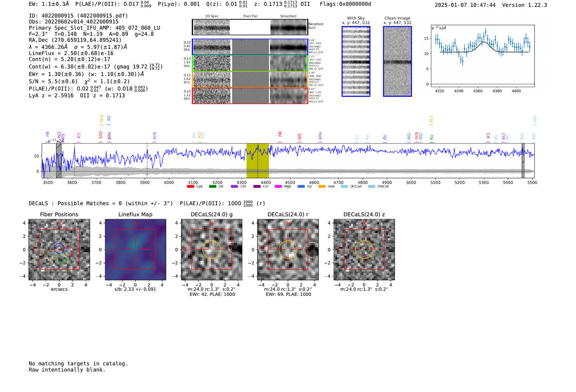Click the EWr: 42, PLAE: 1000 caption

click(212, 295)
